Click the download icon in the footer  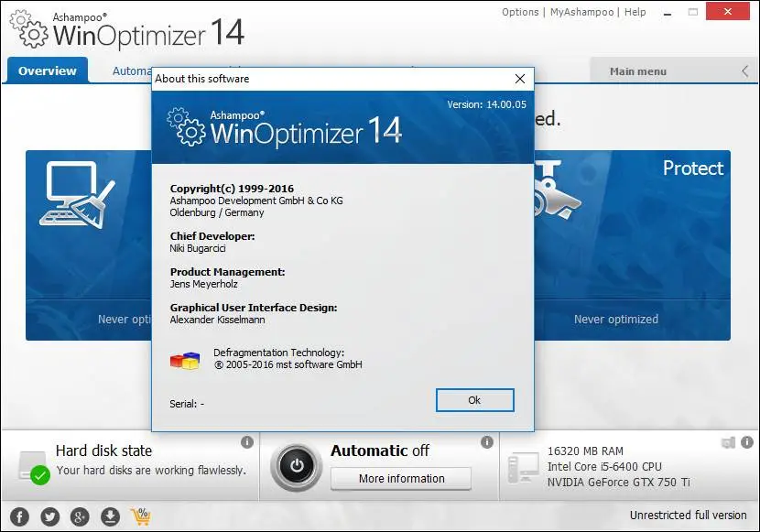pos(110,516)
